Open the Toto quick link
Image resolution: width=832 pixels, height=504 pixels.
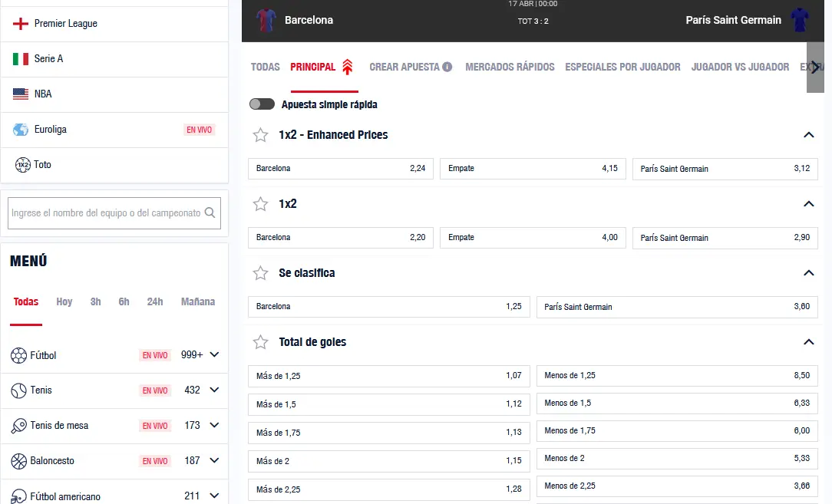click(114, 165)
